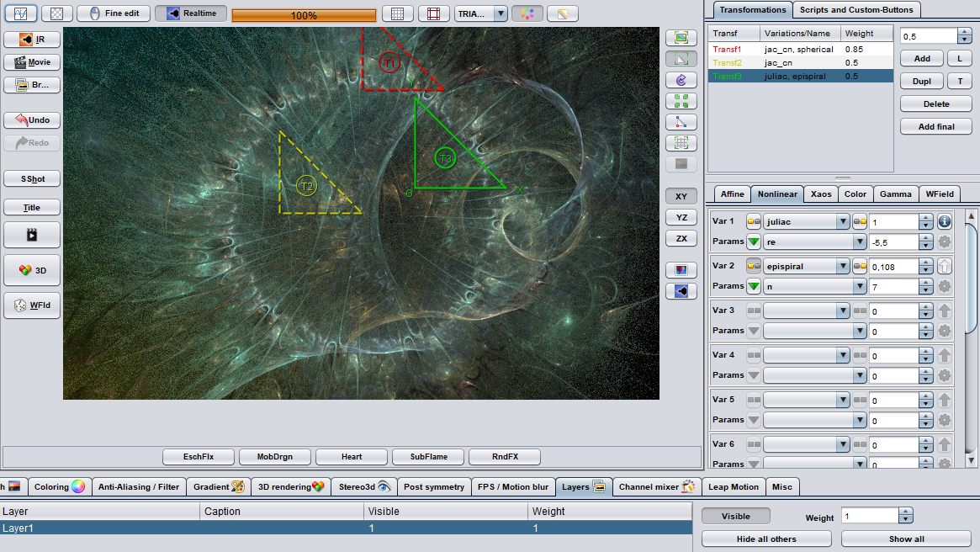The height and width of the screenshot is (552, 980).
Task: Toggle Fine edit mode
Action: point(114,13)
